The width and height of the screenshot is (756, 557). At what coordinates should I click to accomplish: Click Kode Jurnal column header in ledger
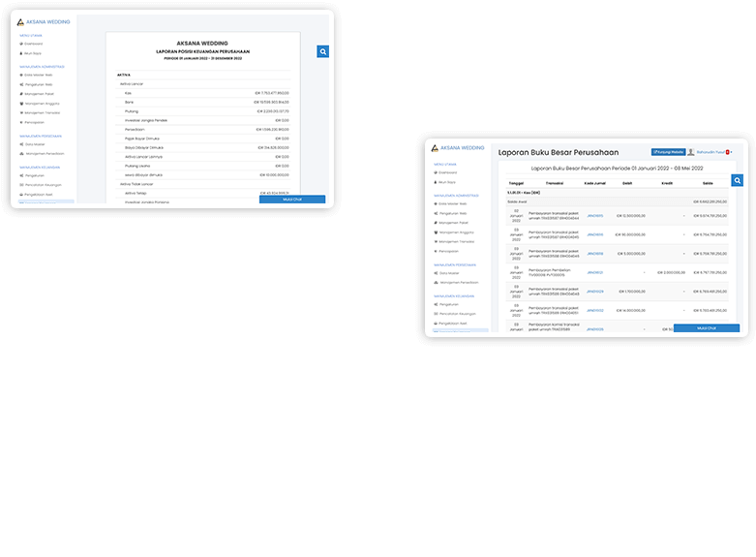pyautogui.click(x=594, y=181)
